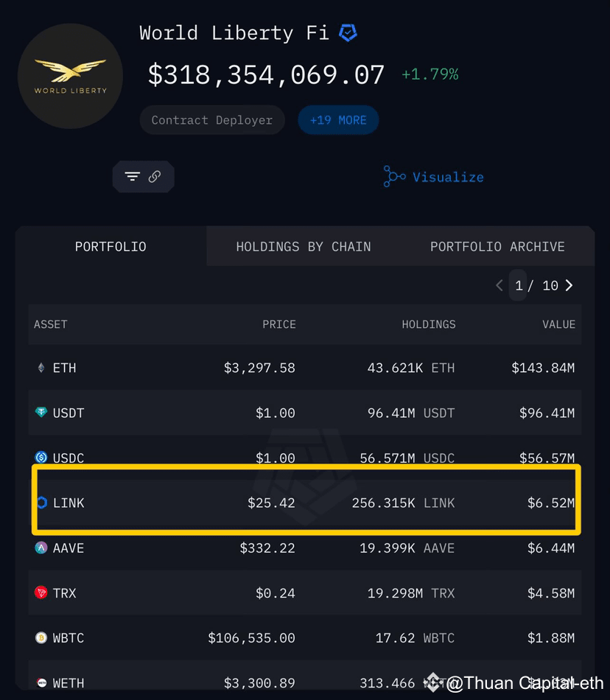Open the Portfolio Archive tab
Image resolution: width=610 pixels, height=700 pixels.
point(497,247)
